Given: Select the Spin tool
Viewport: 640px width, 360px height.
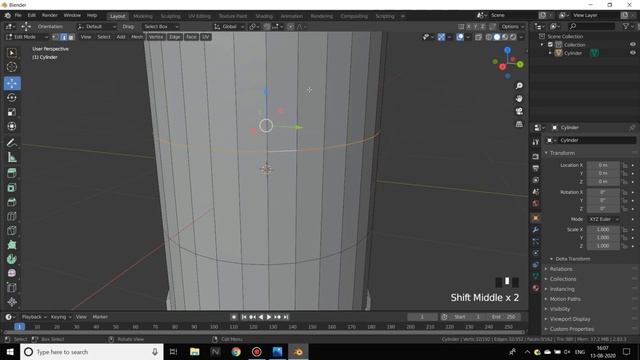Looking at the screenshot, I should [x=12, y=259].
